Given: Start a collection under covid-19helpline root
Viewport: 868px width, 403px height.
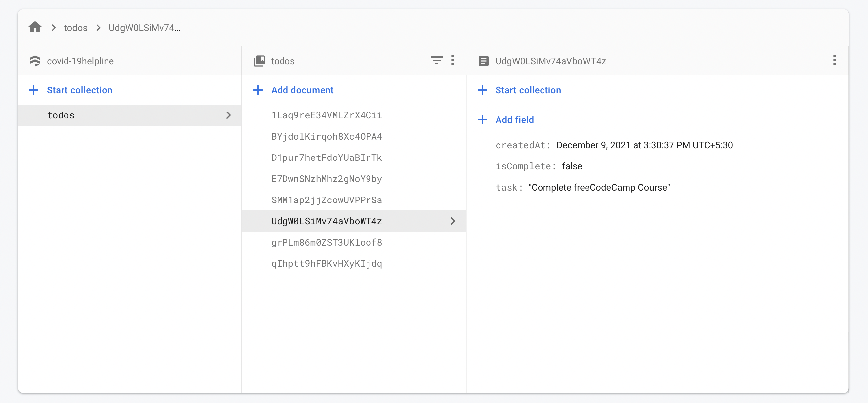Looking at the screenshot, I should click(79, 90).
